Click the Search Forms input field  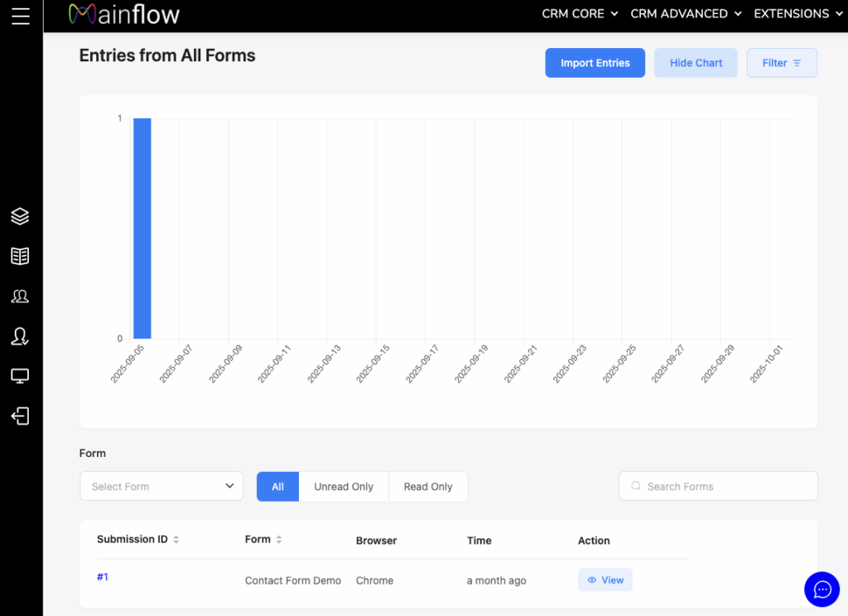pos(718,487)
